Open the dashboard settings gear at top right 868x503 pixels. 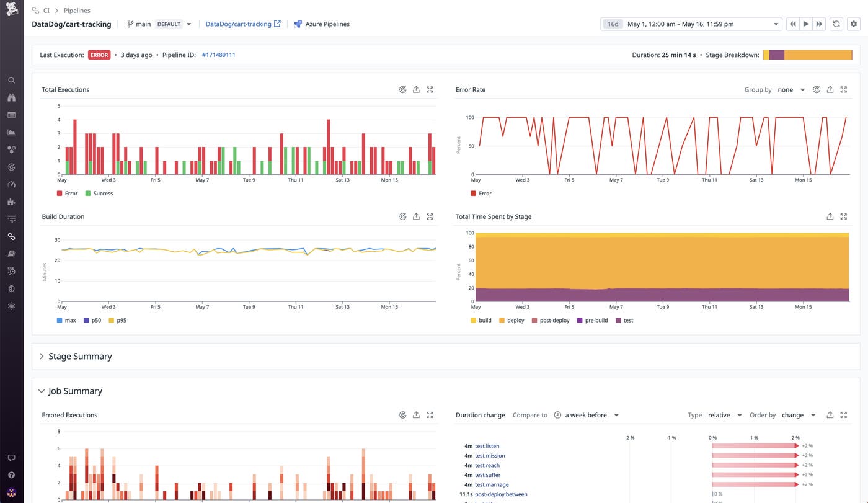point(854,24)
